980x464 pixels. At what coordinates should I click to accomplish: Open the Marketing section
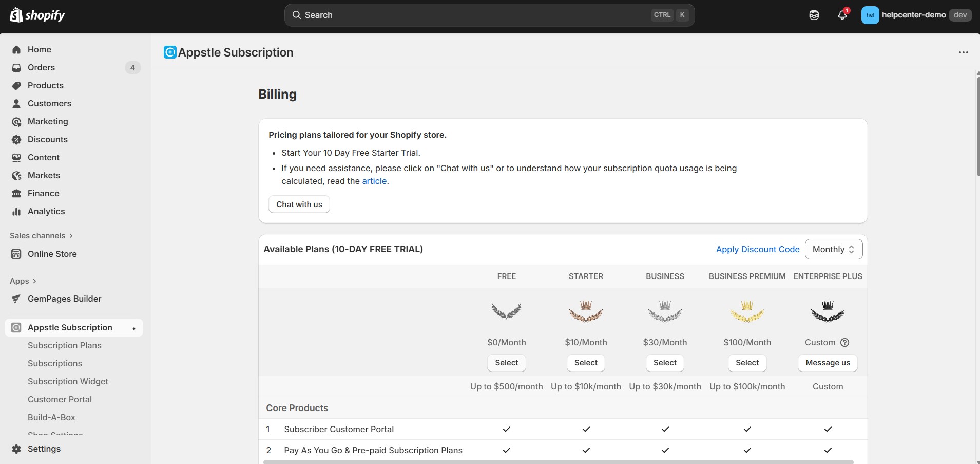(48, 121)
